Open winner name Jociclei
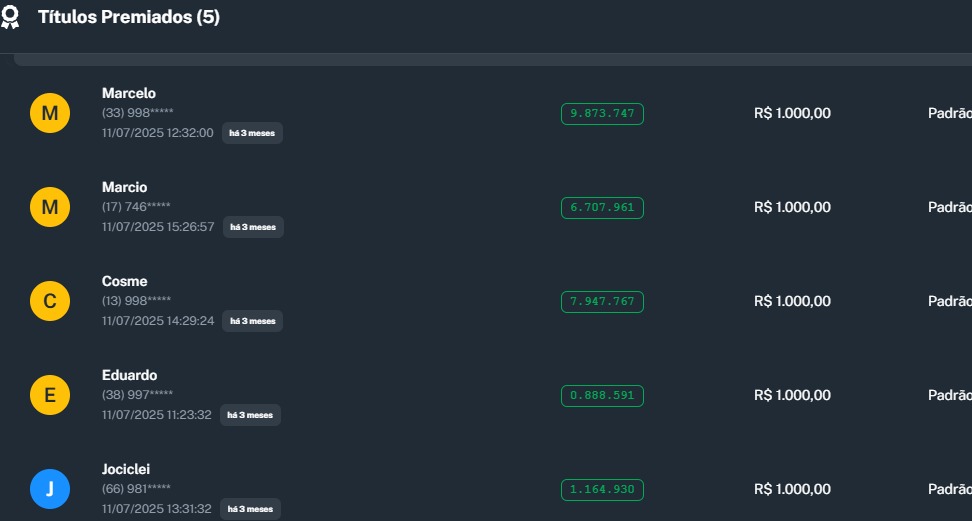The image size is (972, 521). [126, 469]
